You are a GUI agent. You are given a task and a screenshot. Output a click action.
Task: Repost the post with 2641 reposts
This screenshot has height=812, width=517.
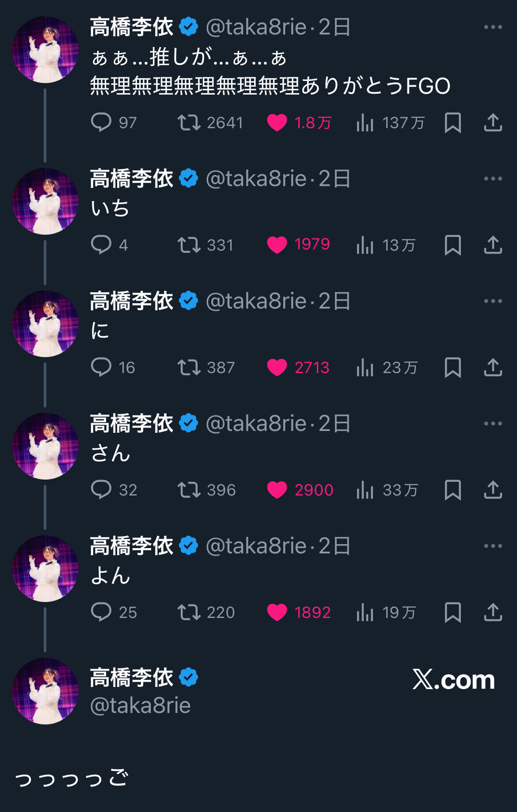189,122
